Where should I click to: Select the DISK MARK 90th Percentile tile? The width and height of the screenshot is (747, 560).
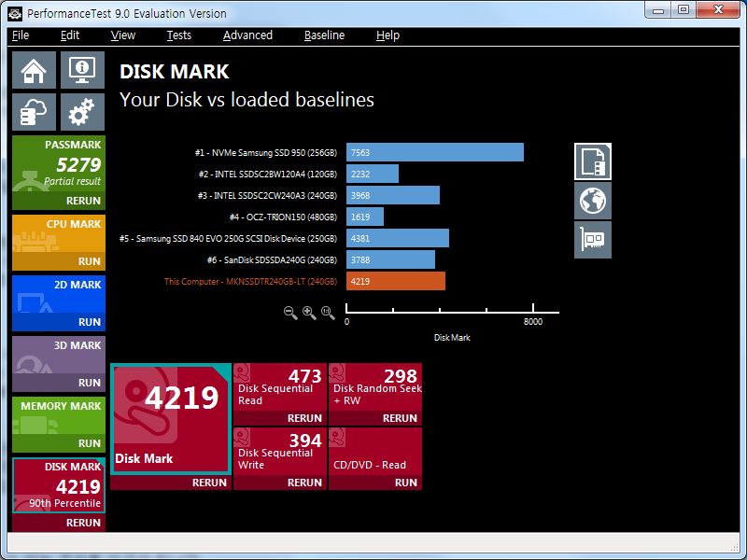59,485
